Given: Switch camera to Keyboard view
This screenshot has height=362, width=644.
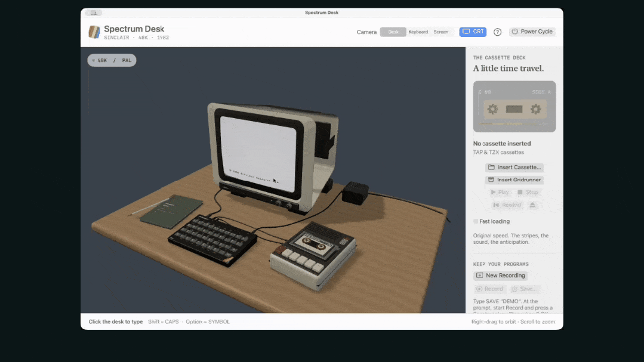Looking at the screenshot, I should pos(418,32).
